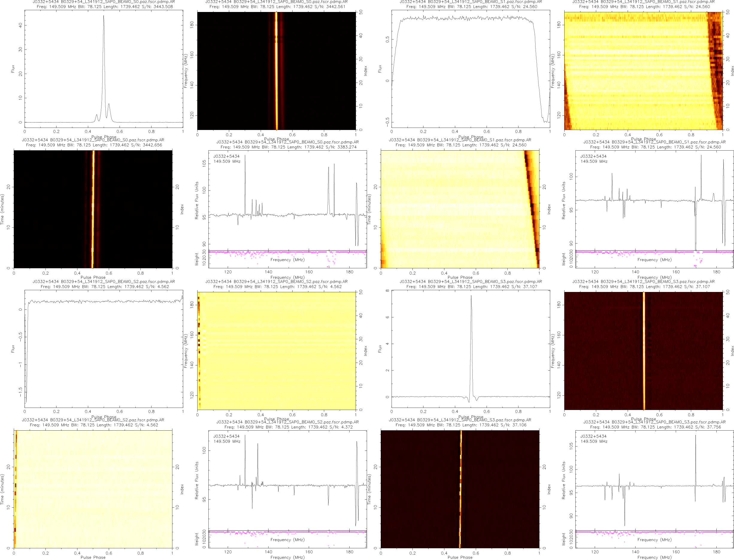Open the S1 frequency versus phase heatmap
734x560 pixels.
[643, 71]
